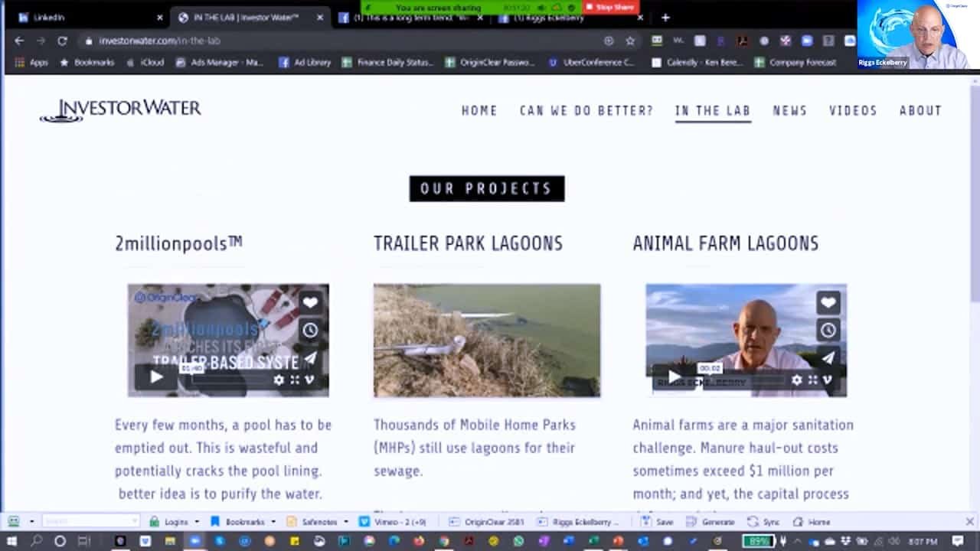Select IN THE LAB navigation item

tap(713, 111)
